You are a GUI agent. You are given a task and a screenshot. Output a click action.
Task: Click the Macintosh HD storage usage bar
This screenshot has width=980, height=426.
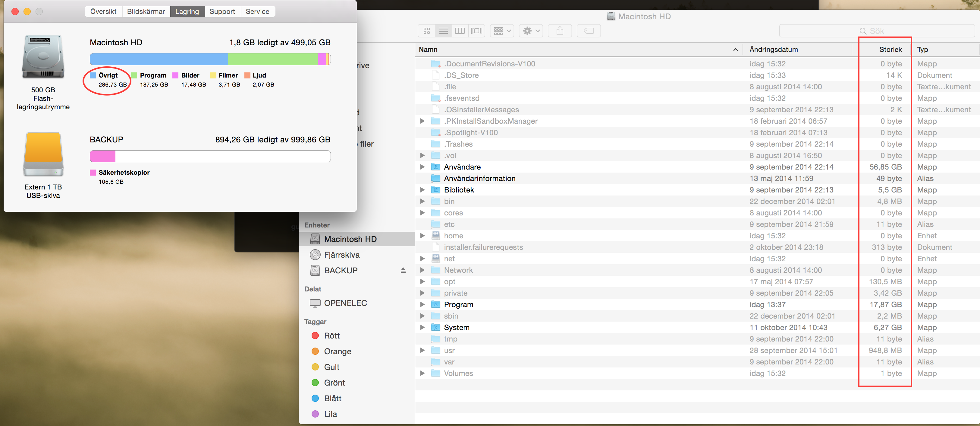tap(210, 59)
